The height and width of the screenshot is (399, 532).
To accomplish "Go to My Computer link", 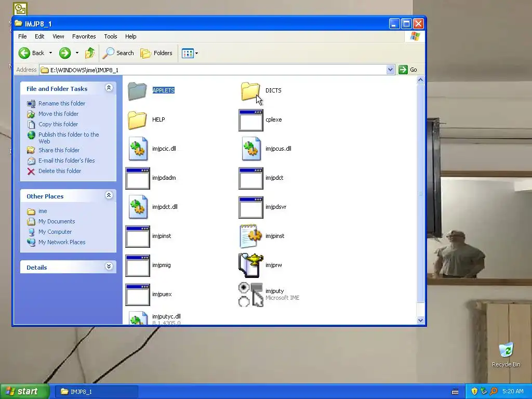I will click(x=49, y=232).
